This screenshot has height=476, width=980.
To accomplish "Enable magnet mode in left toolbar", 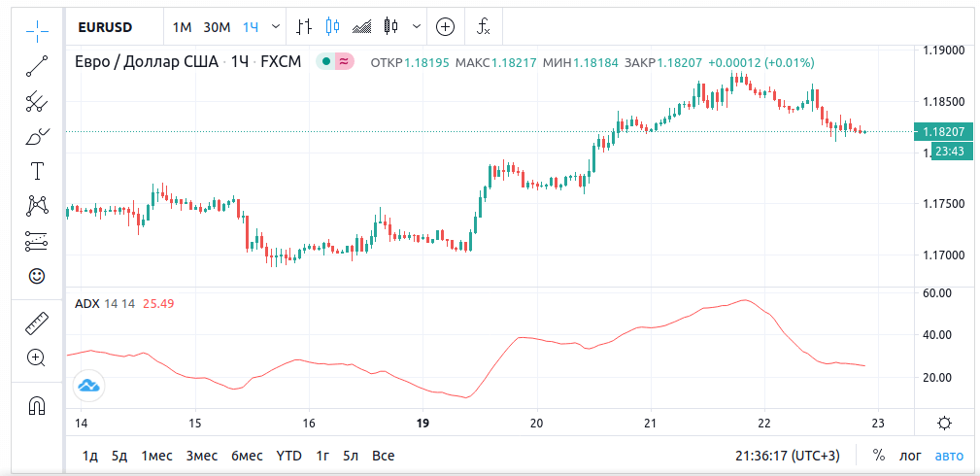I will point(37,405).
